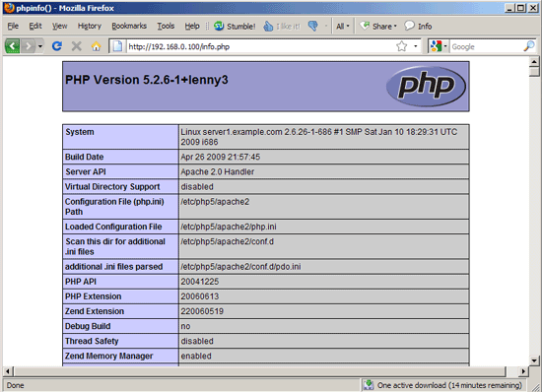
Task: Click the StumbleUpon Stumble! button
Action: point(235,27)
